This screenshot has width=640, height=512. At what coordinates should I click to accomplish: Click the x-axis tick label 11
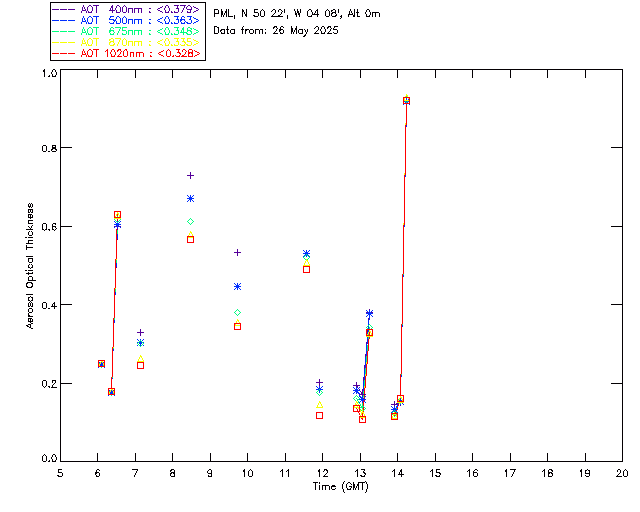(285, 473)
